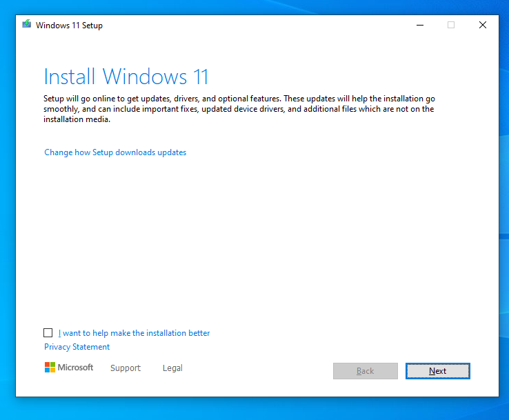This screenshot has width=509, height=420.
Task: Click the disabled maximize window button
Action: 451,25
